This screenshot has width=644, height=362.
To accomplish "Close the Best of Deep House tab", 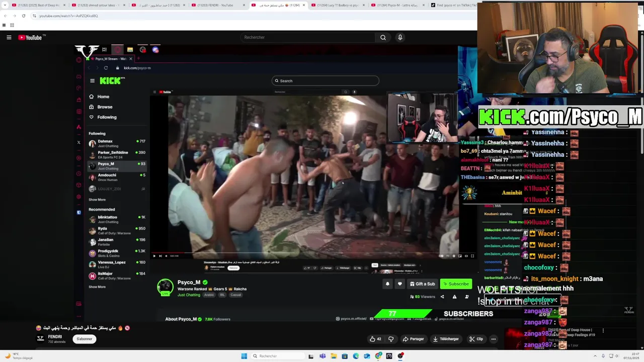I will pyautogui.click(x=64, y=5).
